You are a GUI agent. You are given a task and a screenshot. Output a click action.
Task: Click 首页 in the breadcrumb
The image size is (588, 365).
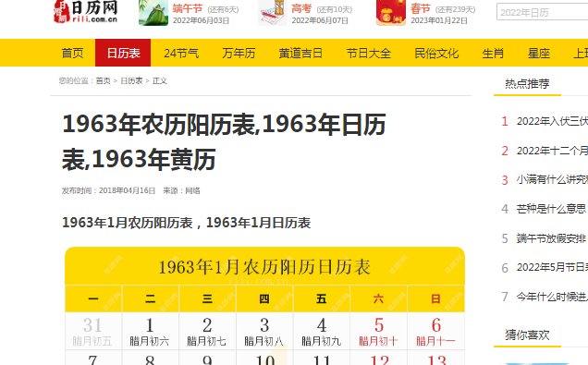click(104, 80)
